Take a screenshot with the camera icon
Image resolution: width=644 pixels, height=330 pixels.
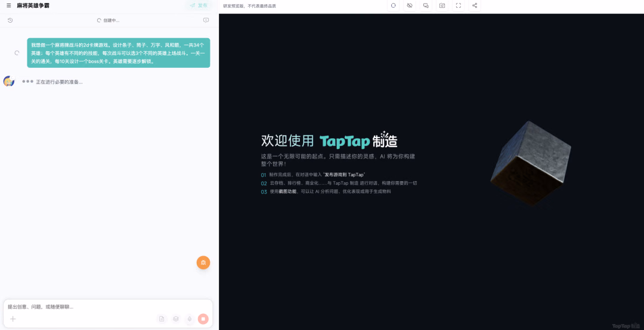pyautogui.click(x=442, y=6)
